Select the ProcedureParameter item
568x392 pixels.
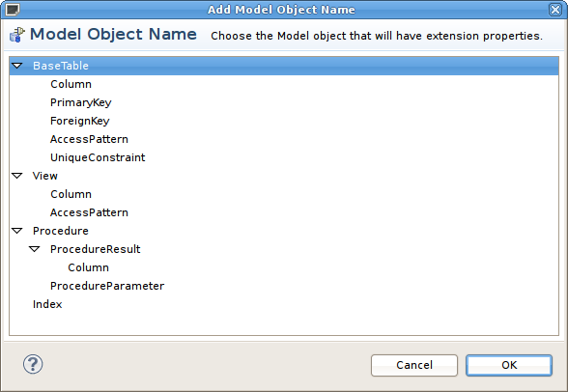107,286
